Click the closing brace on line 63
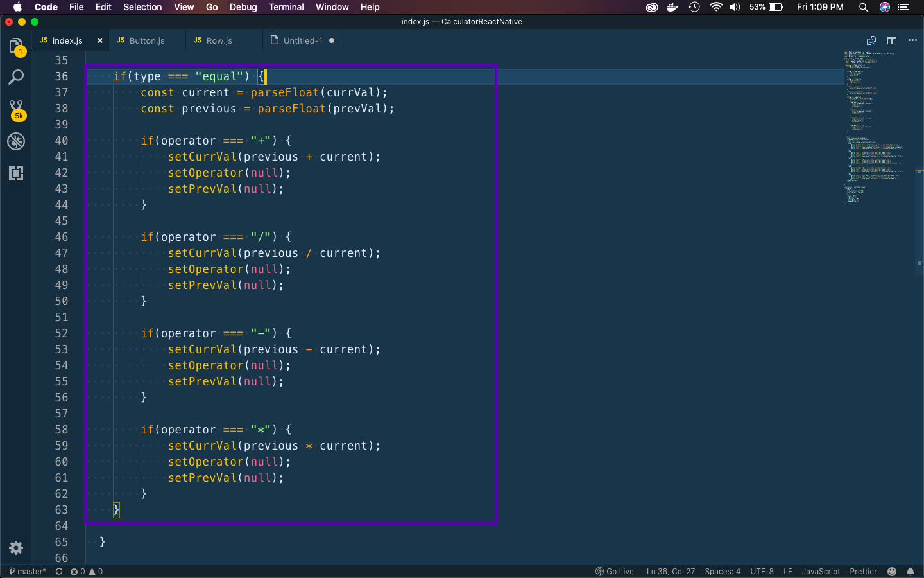 tap(116, 510)
